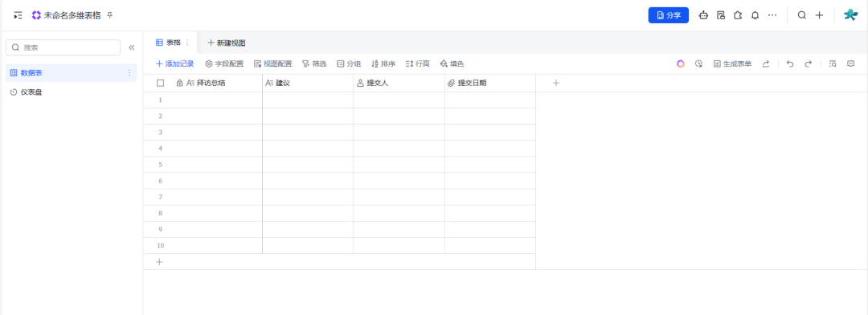Open the find-in-records search icon
The image size is (868, 315).
[833, 64]
